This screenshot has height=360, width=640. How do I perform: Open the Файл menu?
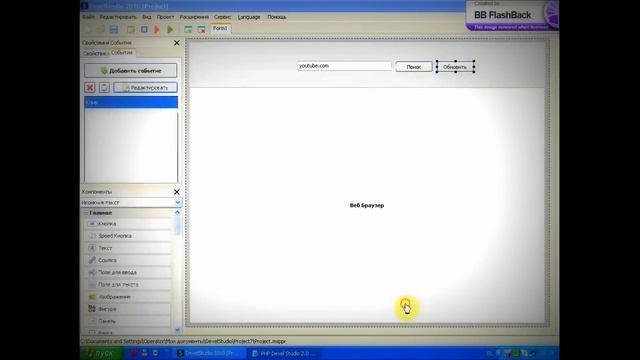click(x=88, y=17)
